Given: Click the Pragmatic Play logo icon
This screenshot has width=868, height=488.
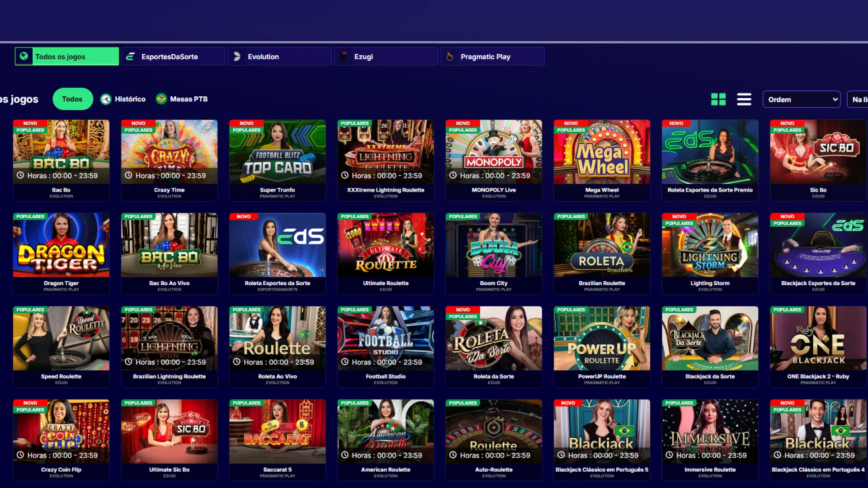Looking at the screenshot, I should point(450,56).
